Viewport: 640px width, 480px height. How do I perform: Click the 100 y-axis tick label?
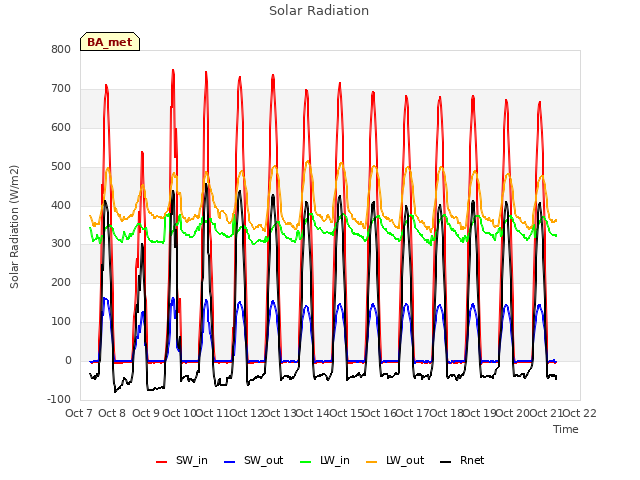61,322
